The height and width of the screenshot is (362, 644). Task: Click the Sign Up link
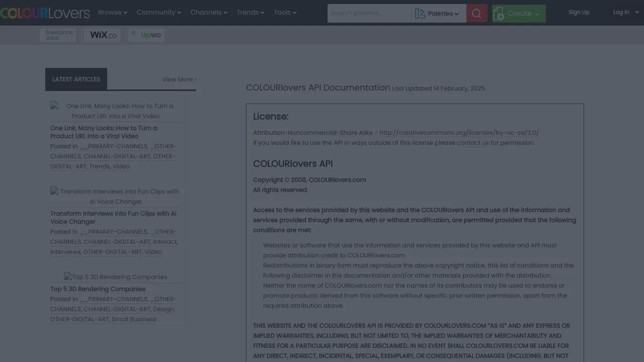click(x=579, y=12)
